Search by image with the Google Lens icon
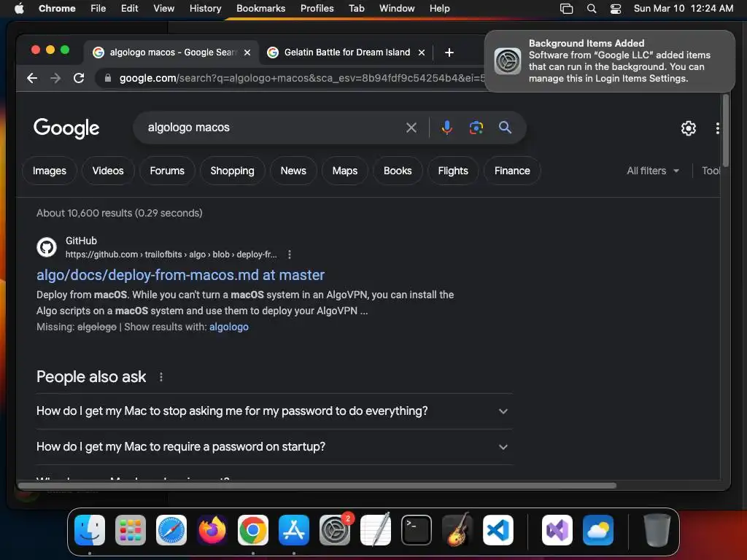 tap(476, 128)
